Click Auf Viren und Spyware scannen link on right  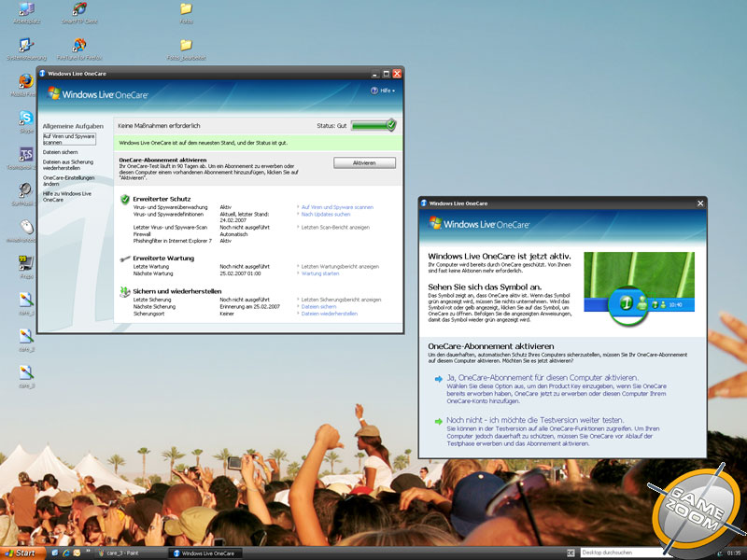pos(337,207)
